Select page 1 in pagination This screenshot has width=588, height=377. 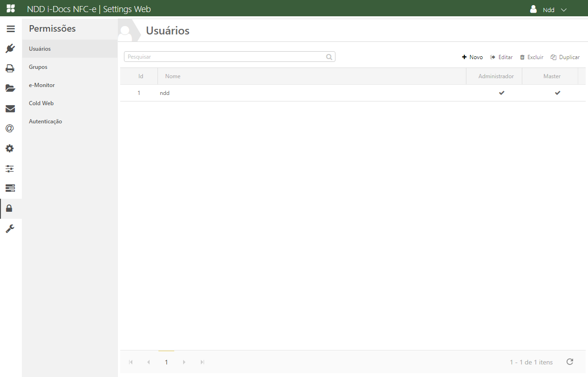166,362
